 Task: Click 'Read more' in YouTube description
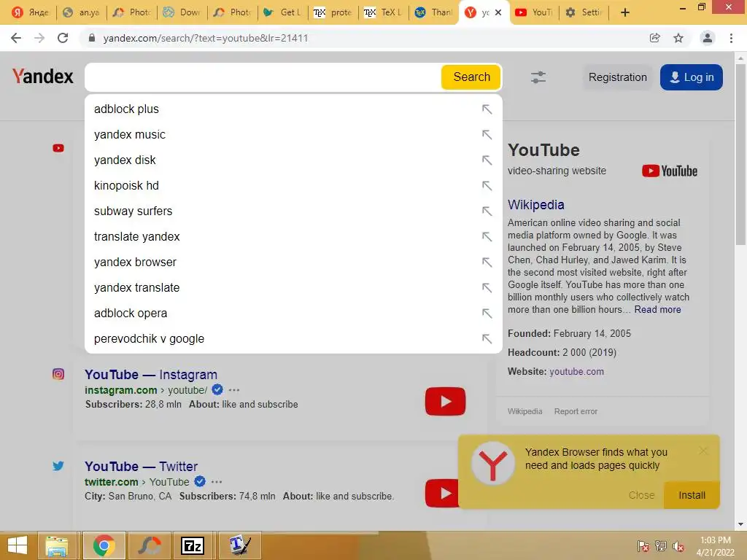[657, 309]
